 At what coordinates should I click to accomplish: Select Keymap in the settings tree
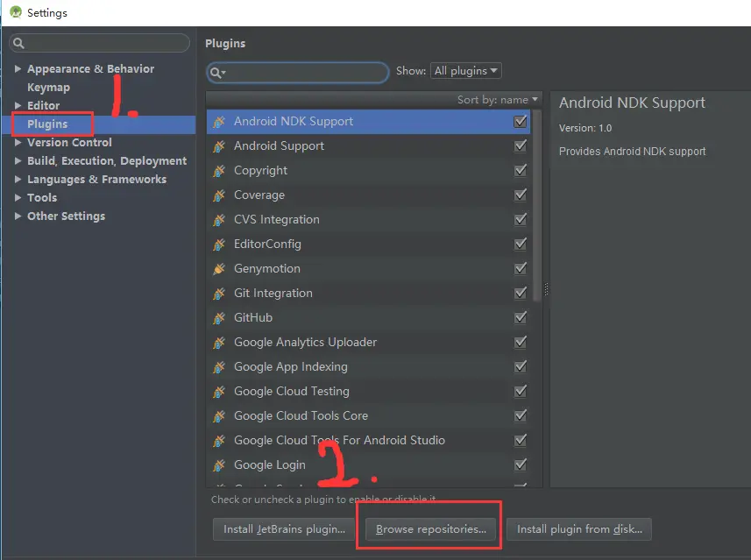tap(48, 87)
